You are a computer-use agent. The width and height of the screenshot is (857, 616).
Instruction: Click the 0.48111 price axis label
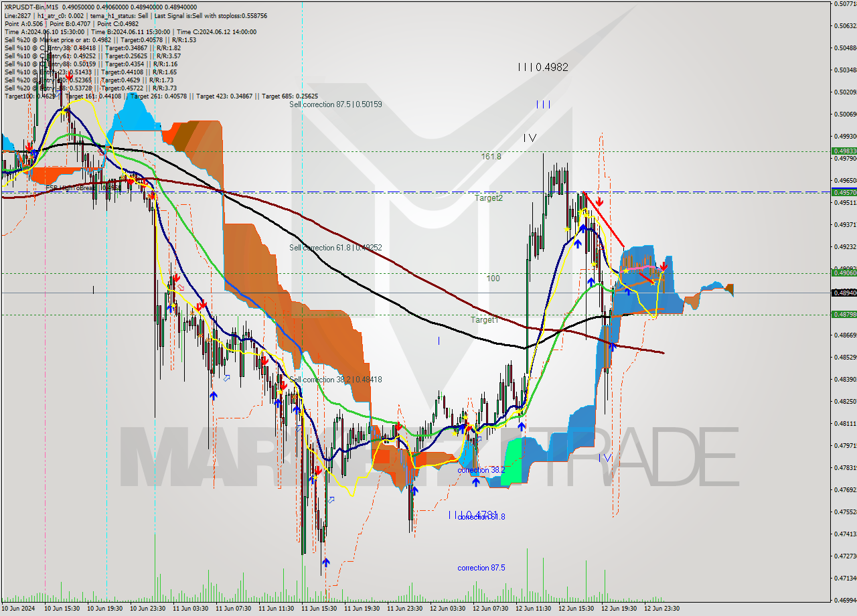(x=845, y=423)
